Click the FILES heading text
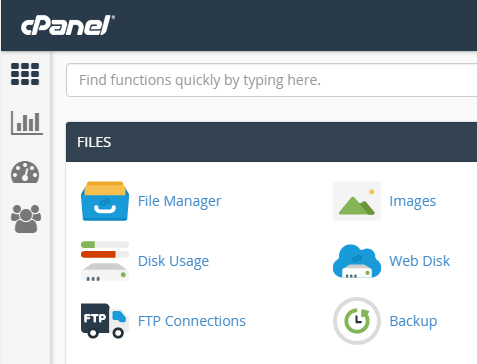Screen dimensions: 477x364 94,142
